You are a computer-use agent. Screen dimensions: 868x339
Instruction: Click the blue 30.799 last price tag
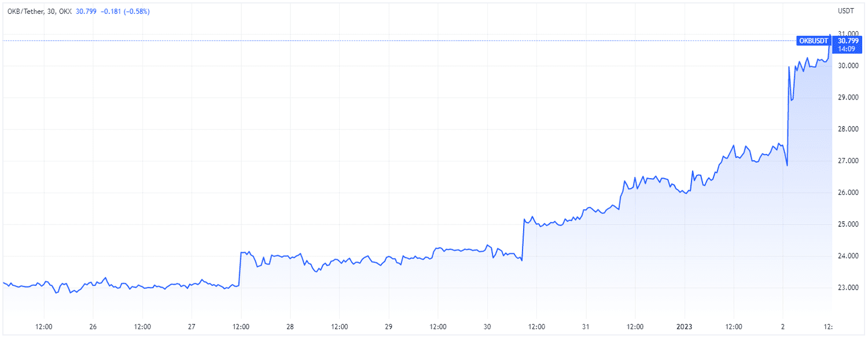tap(848, 40)
